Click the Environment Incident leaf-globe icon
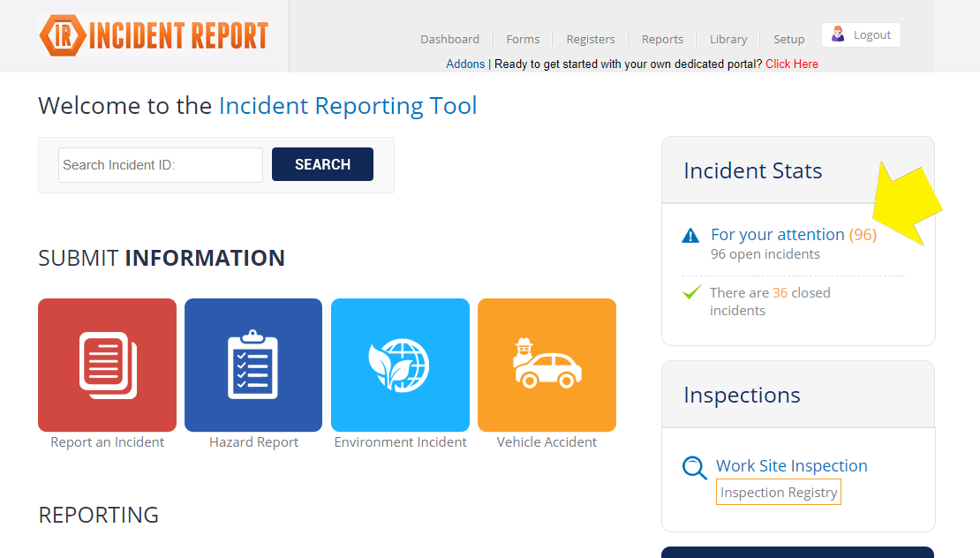 coord(400,365)
